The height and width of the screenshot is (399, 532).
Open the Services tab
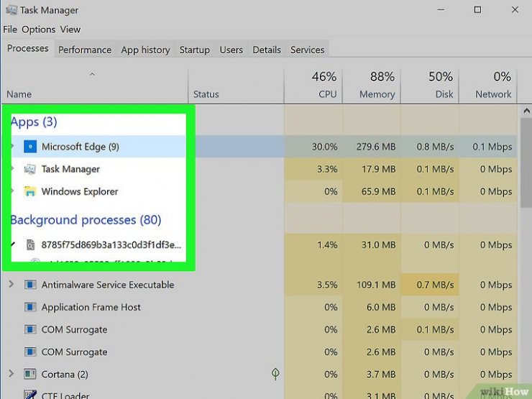coord(308,50)
